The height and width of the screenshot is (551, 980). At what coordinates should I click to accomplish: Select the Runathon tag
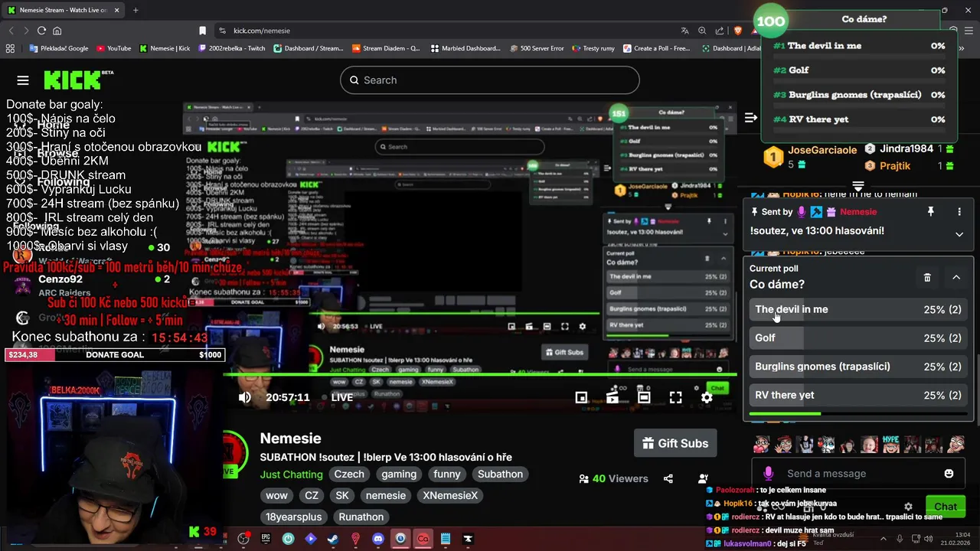coord(361,517)
